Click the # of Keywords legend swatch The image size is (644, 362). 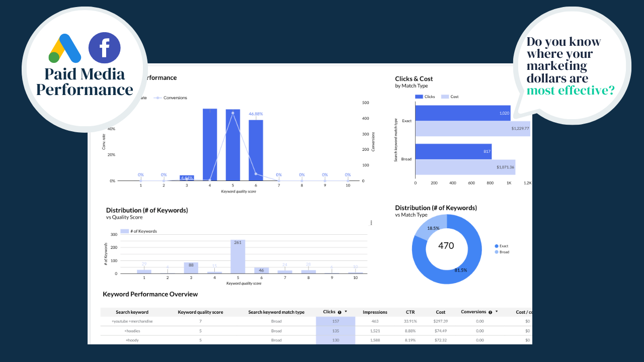click(x=124, y=231)
